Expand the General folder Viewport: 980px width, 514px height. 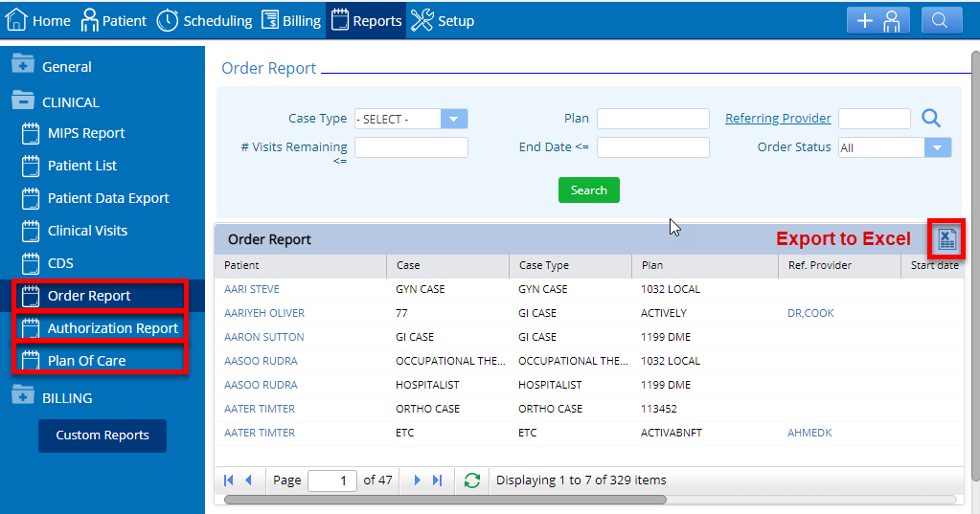tap(22, 64)
